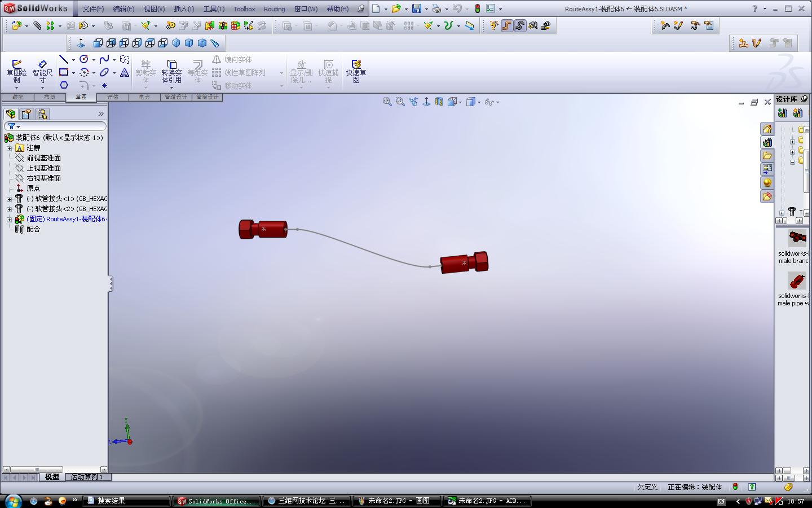Open Rectangle tool dropdown arrow
The height and width of the screenshot is (508, 812).
[73, 73]
